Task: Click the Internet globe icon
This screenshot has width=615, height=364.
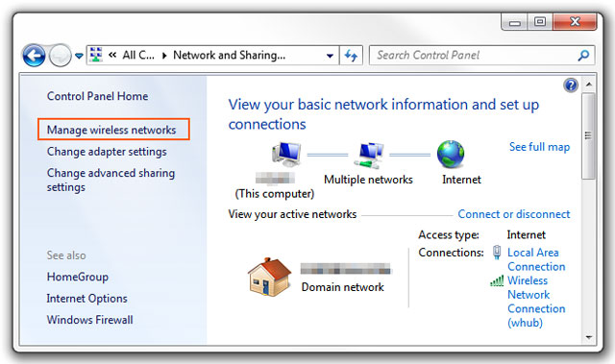Action: [x=451, y=154]
